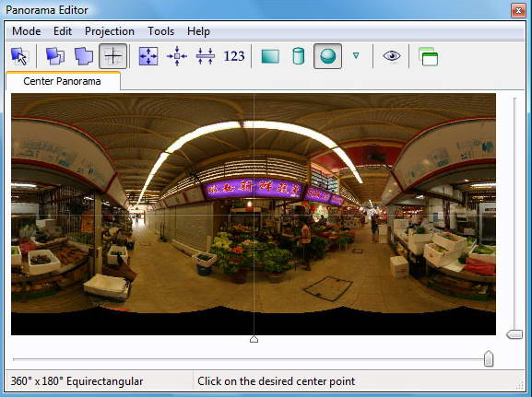Choose the merged-images edit mode icon

tap(84, 56)
